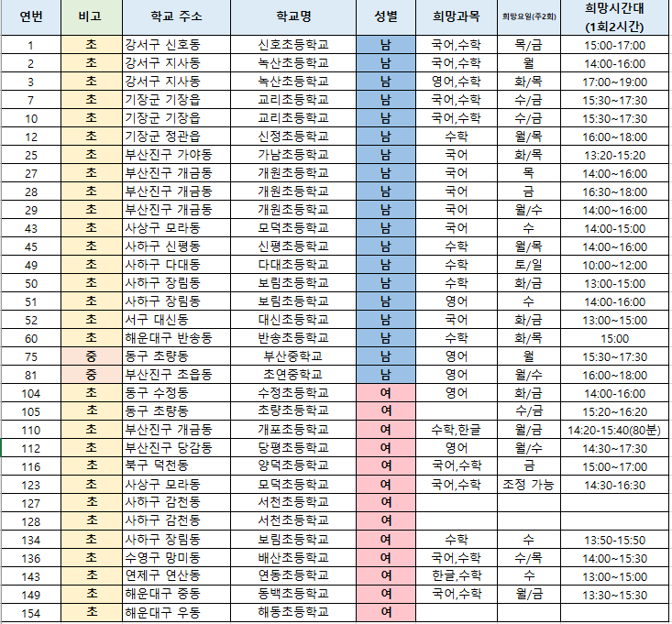This screenshot has height=624, width=672.
Task: Click empty day cell in row 127
Action: coord(529,503)
